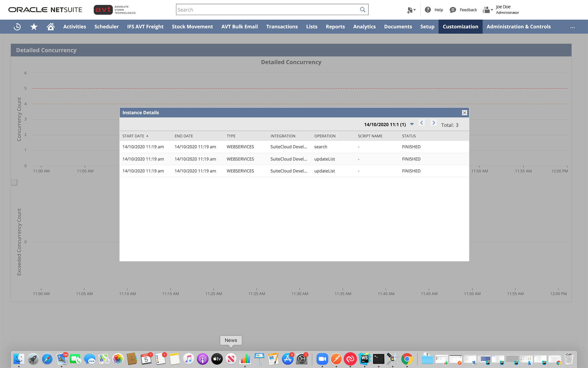The width and height of the screenshot is (588, 368).
Task: Click the Feedback speech bubble icon
Action: pos(453,10)
